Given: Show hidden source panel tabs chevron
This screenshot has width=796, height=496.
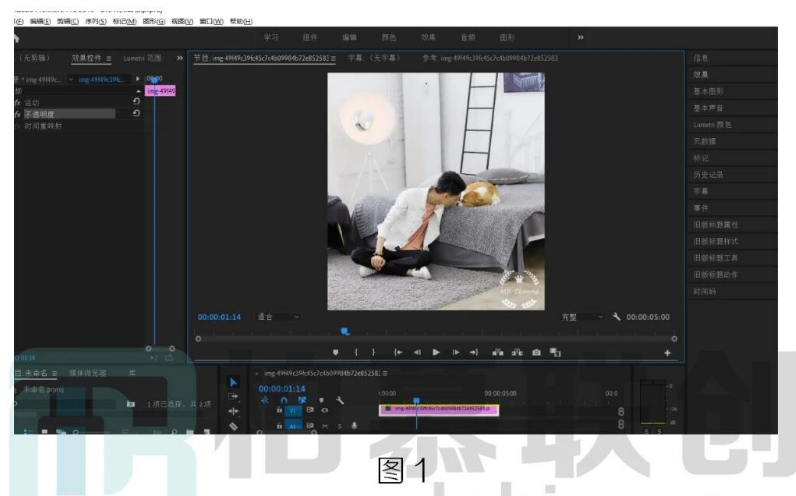Looking at the screenshot, I should [180, 58].
